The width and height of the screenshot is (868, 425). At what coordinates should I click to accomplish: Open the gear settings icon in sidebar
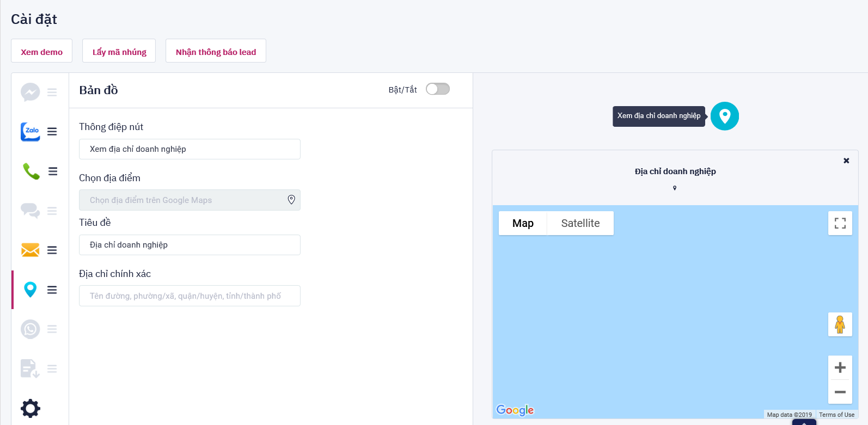(30, 408)
